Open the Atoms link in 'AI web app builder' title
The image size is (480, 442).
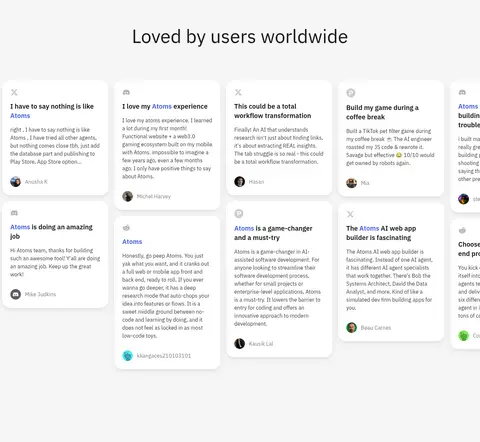[x=369, y=228]
